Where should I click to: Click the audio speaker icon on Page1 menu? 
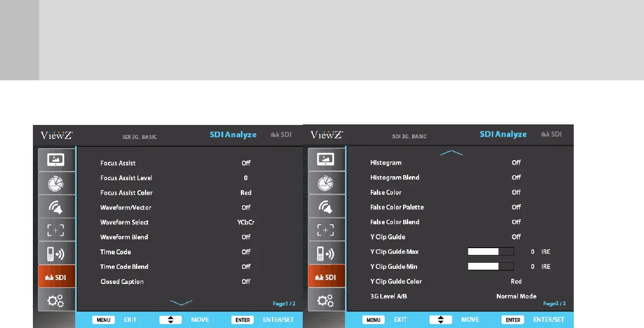point(55,207)
